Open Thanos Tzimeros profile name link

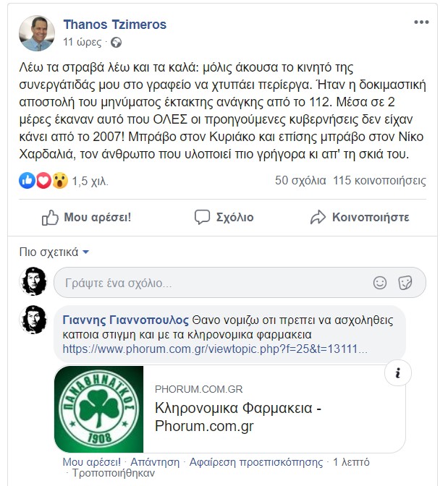[115, 25]
